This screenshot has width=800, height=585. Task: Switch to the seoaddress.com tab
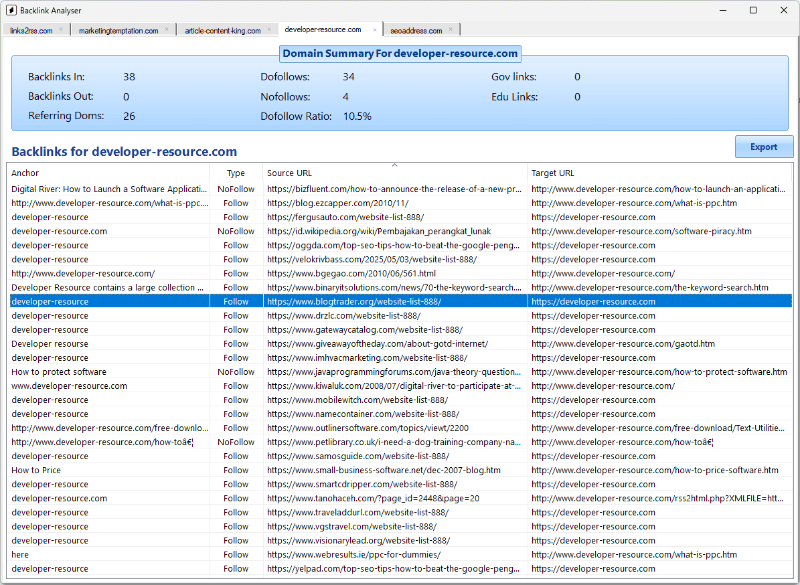tap(415, 30)
